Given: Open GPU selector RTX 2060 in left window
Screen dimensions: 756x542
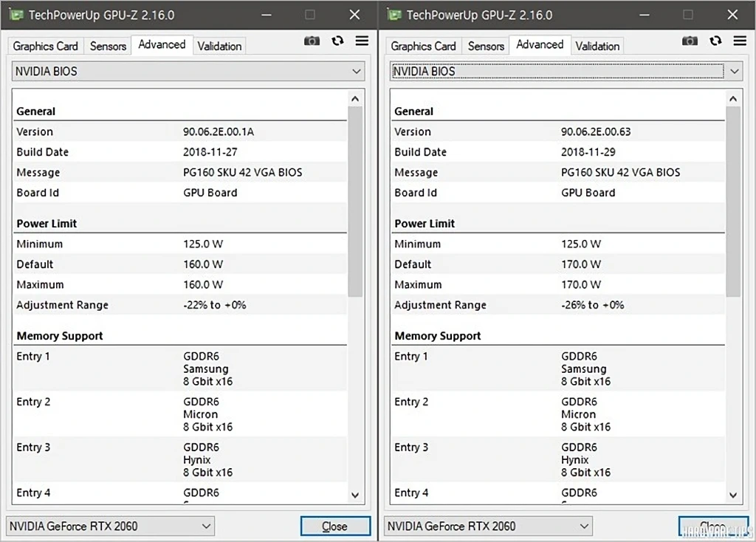Looking at the screenshot, I should tap(111, 526).
